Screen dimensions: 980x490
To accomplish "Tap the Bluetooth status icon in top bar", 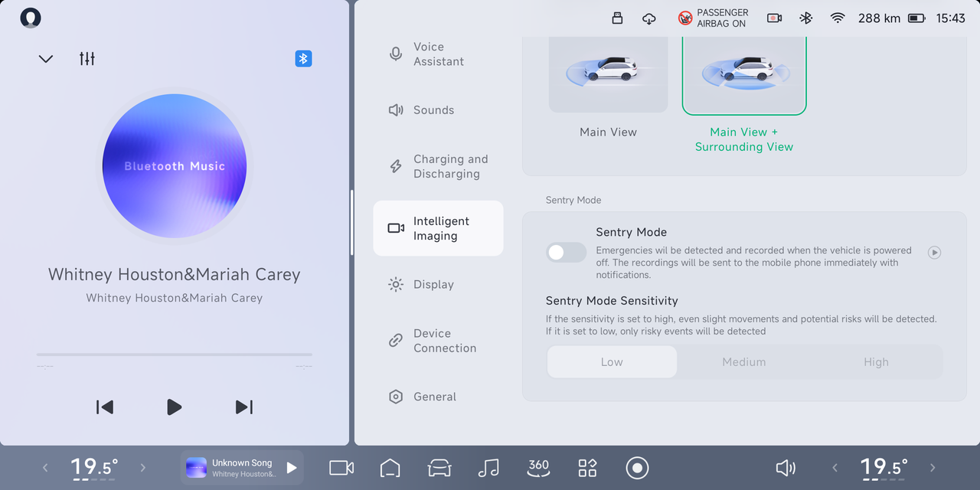I will (805, 18).
